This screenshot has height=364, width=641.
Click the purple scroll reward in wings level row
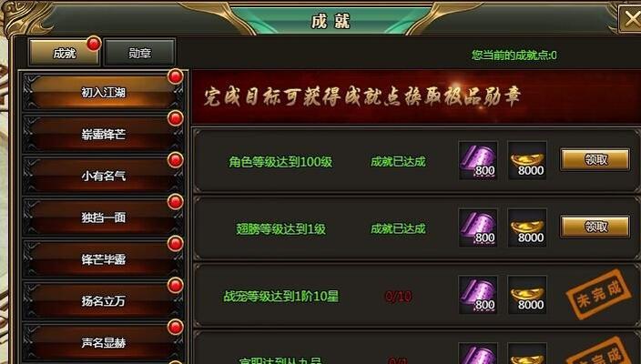point(478,227)
